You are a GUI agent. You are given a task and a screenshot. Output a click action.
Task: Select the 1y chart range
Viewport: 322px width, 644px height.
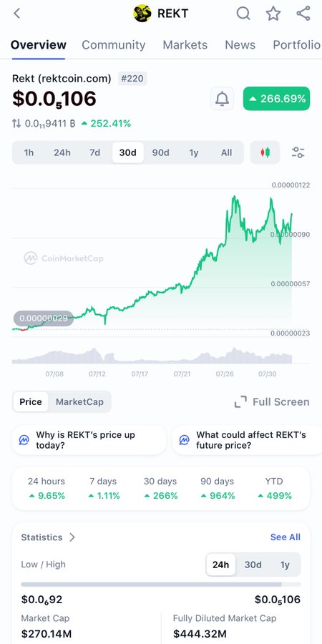coord(194,153)
